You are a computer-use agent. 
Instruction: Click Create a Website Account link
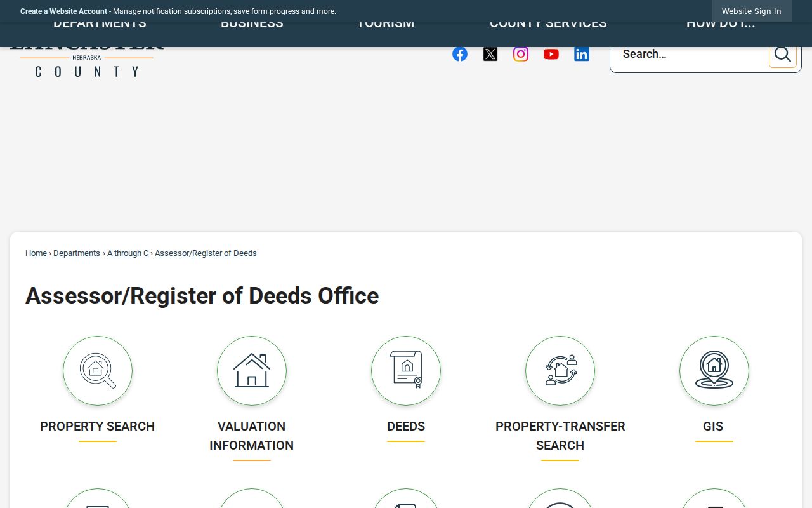tap(63, 11)
